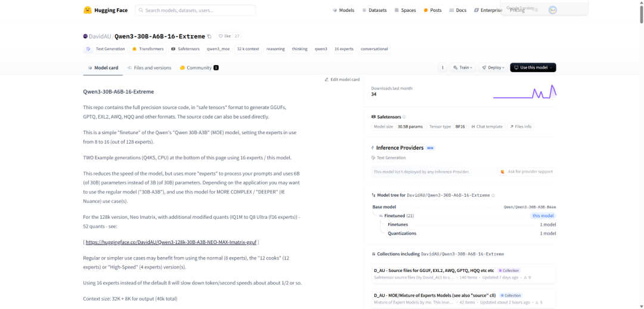This screenshot has height=309, width=644.
Task: Go to Models in top navigation
Action: point(343,10)
